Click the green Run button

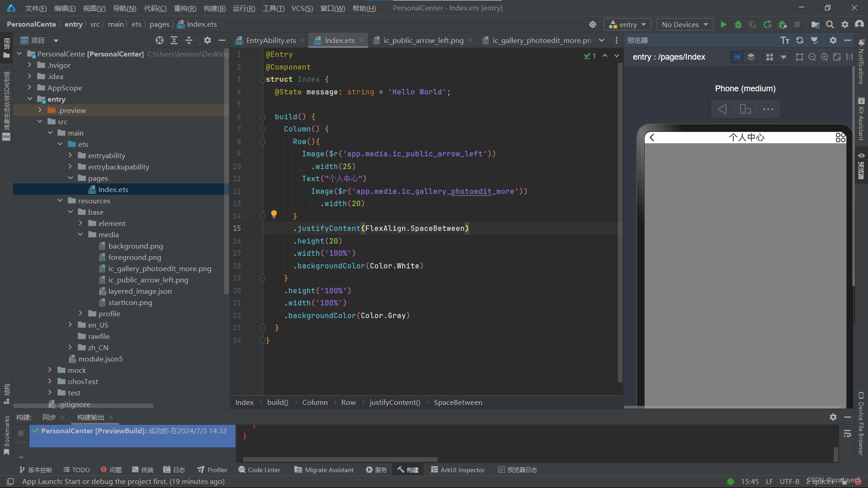(723, 24)
